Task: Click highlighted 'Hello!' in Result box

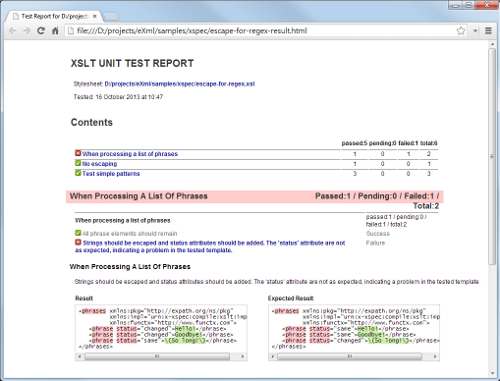Action: coord(184,329)
